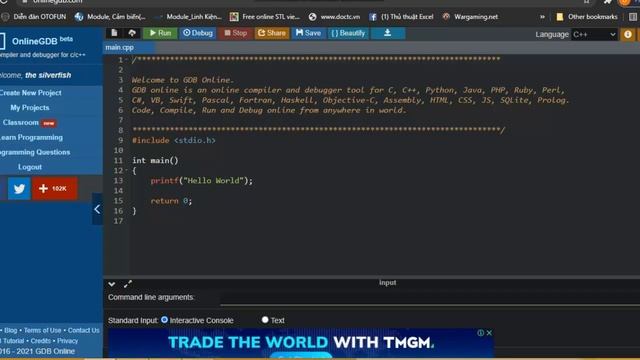The height and width of the screenshot is (360, 640).
Task: Open Thủ thuật Excel Facebook bookmark
Action: (401, 17)
